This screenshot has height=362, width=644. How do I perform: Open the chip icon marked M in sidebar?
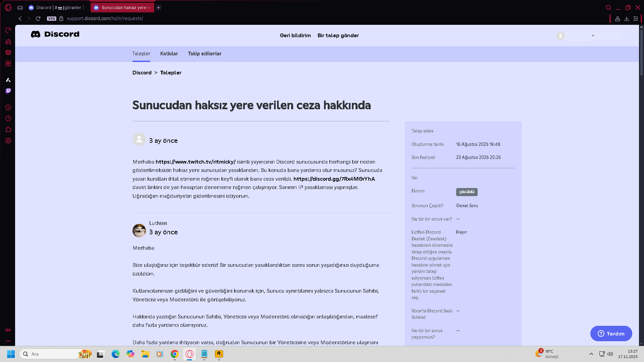click(x=8, y=63)
